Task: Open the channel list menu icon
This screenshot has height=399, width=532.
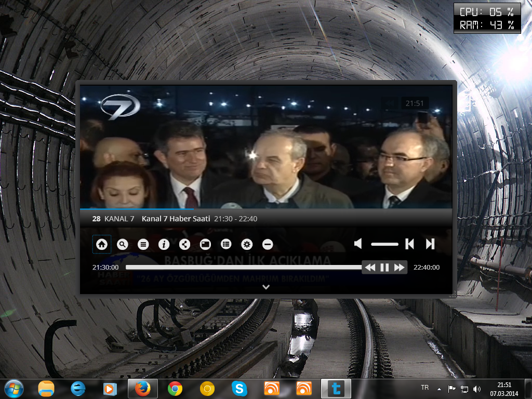Action: tap(143, 244)
